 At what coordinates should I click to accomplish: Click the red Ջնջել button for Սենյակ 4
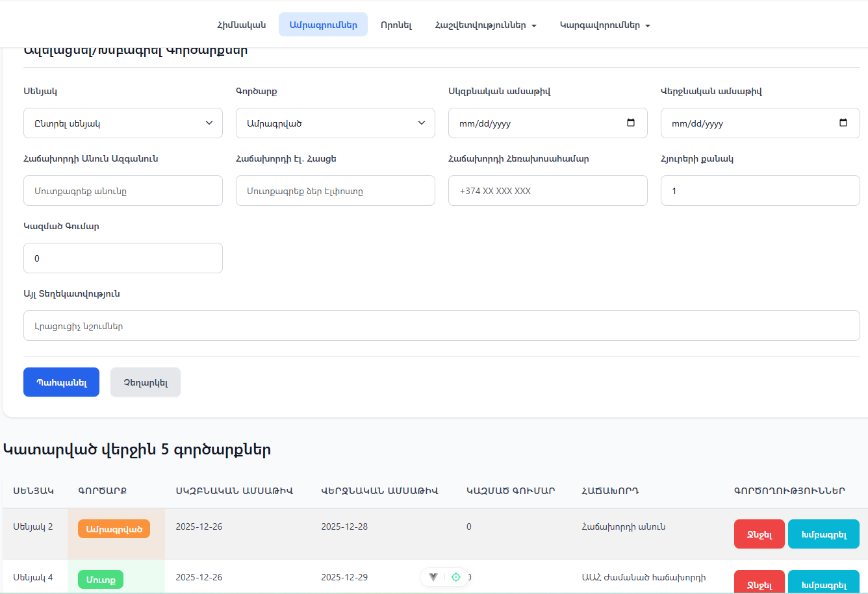[x=759, y=582]
